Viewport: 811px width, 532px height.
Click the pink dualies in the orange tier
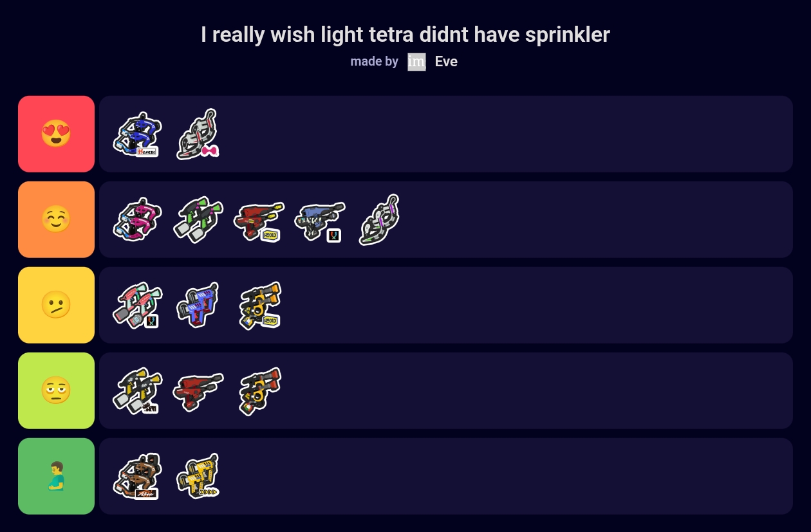click(x=136, y=219)
